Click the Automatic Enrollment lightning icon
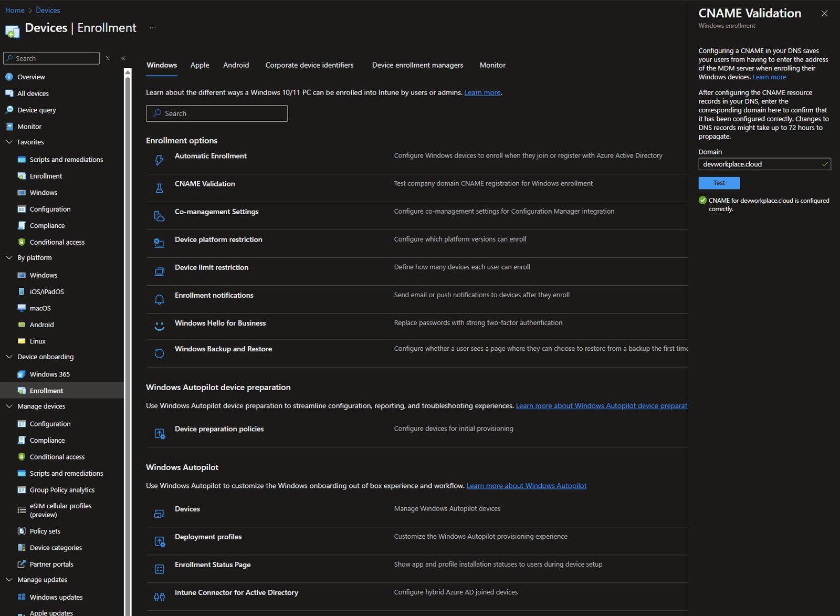Screen dimensions: 840x616 point(159,160)
